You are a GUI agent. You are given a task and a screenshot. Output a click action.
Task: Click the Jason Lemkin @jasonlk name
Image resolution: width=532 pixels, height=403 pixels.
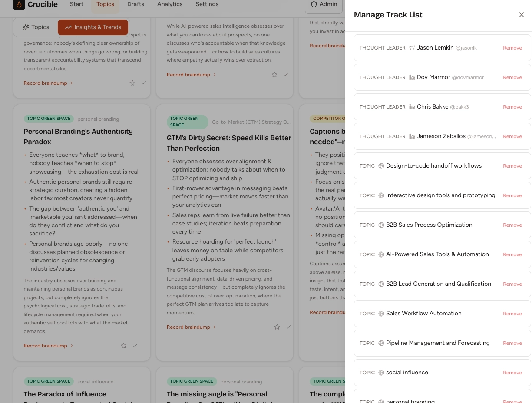(446, 48)
